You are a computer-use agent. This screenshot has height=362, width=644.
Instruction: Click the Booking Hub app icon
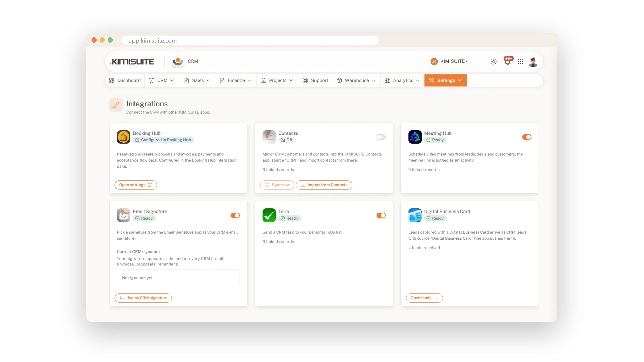(123, 137)
